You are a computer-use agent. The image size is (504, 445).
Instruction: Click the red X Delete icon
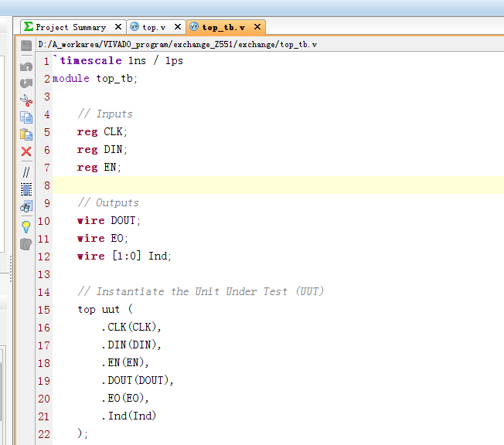[x=26, y=152]
